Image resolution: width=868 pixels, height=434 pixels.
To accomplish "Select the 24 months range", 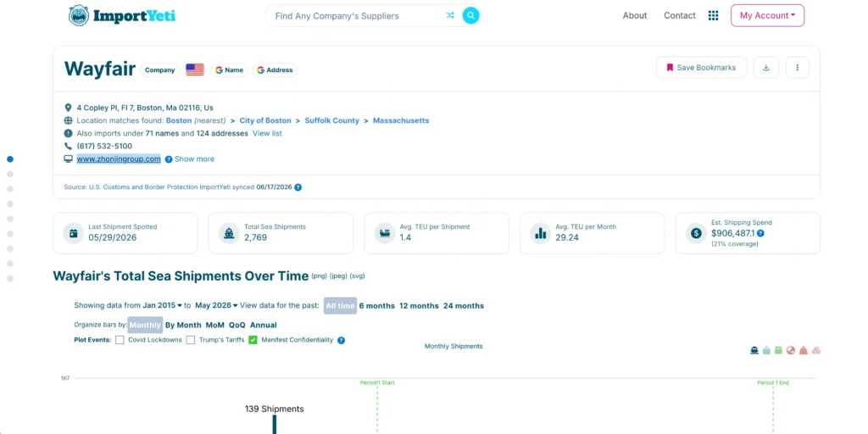I will click(x=464, y=305).
